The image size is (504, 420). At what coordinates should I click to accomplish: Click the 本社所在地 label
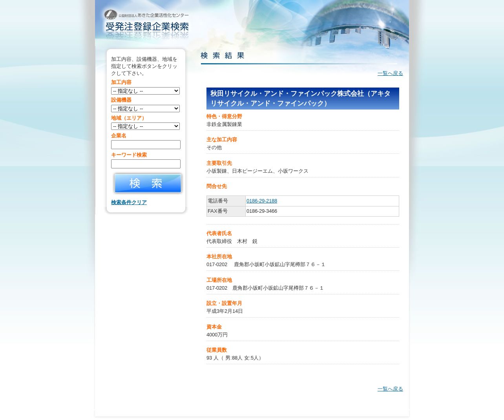(219, 257)
